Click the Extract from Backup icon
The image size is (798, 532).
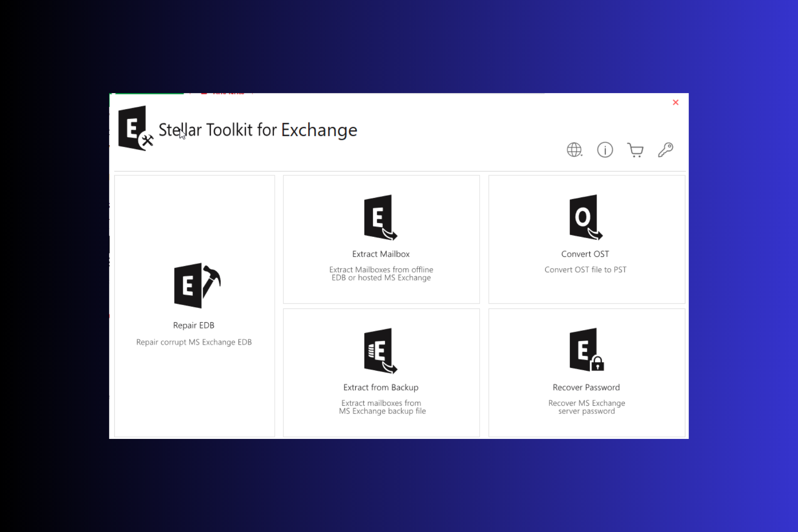point(381,351)
